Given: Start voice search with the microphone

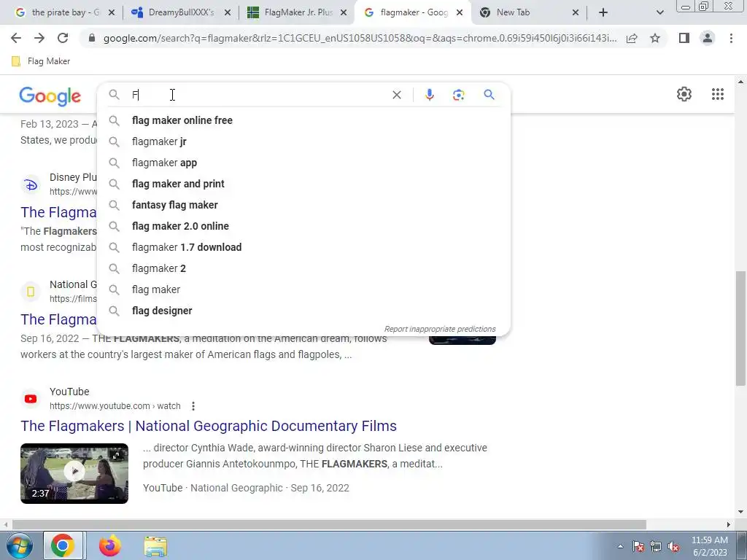Looking at the screenshot, I should tap(429, 95).
